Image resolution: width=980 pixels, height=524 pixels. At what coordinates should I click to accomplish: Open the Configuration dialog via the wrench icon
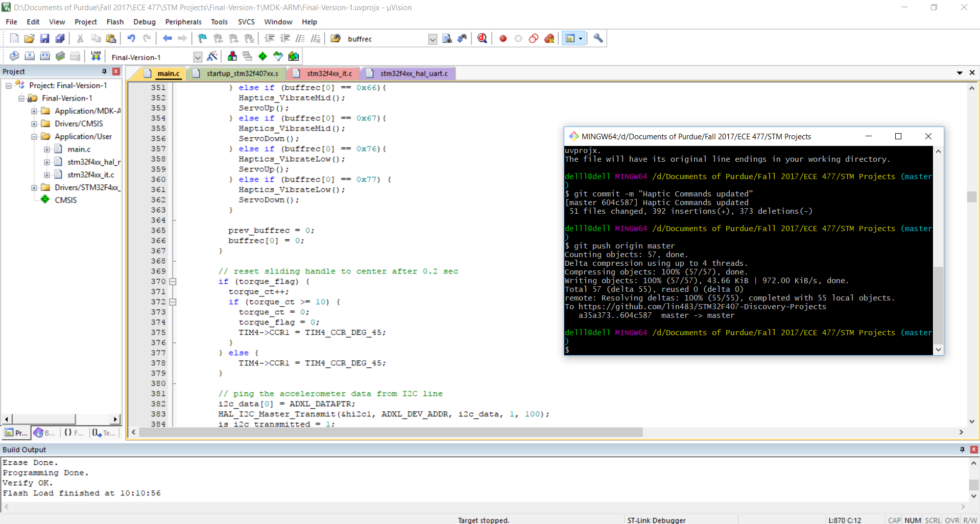tap(598, 38)
